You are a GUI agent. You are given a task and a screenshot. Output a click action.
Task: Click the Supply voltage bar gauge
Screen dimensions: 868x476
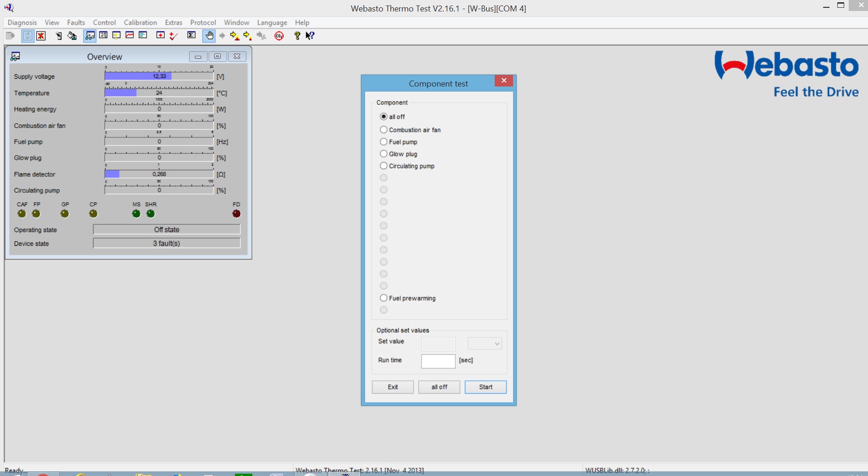159,76
